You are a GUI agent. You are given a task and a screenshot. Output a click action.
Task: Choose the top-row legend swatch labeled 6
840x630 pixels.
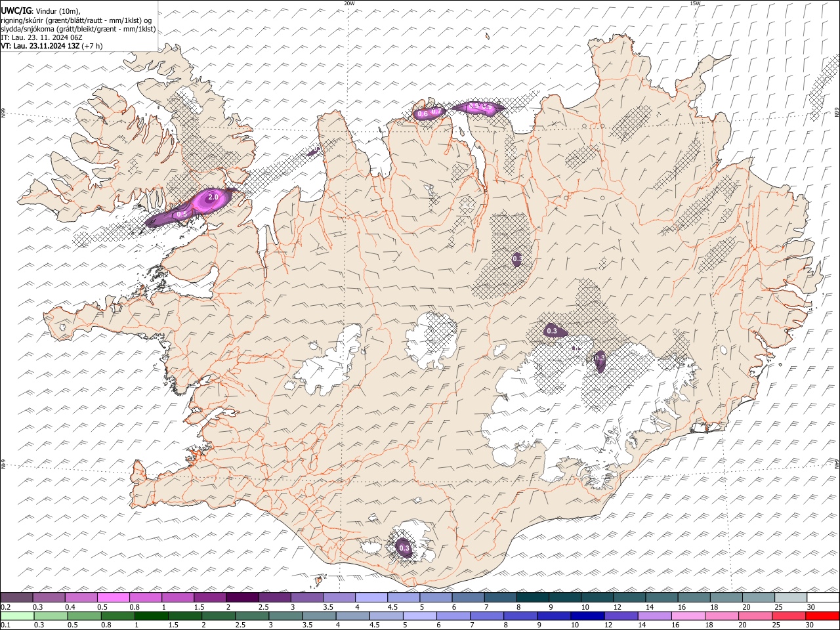(x=468, y=598)
